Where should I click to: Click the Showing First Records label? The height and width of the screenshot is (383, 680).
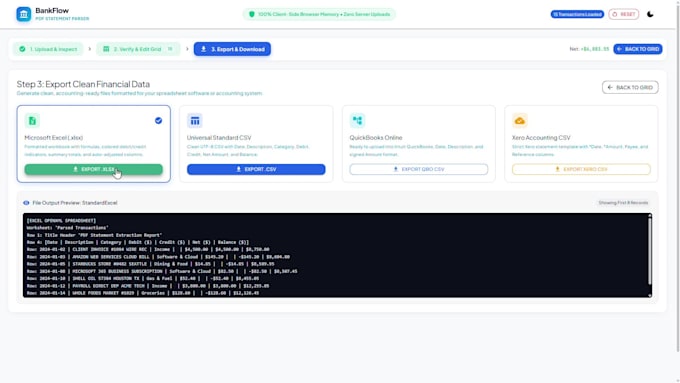coord(623,203)
